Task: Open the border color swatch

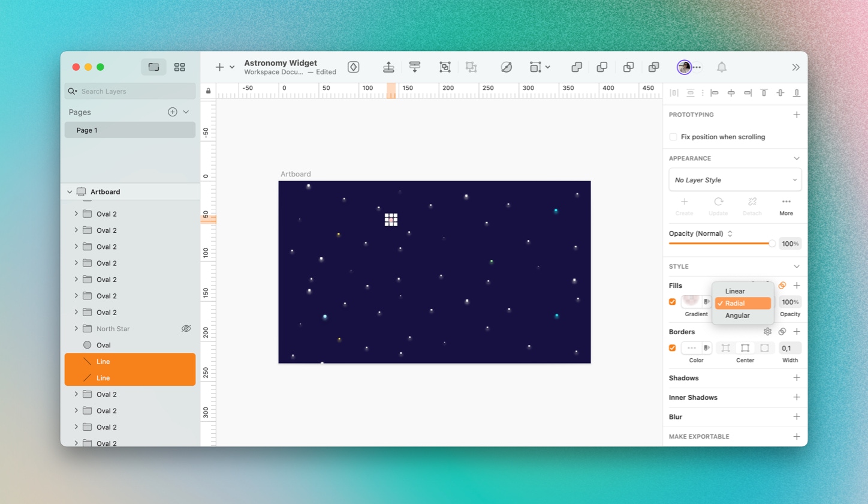Action: point(691,348)
